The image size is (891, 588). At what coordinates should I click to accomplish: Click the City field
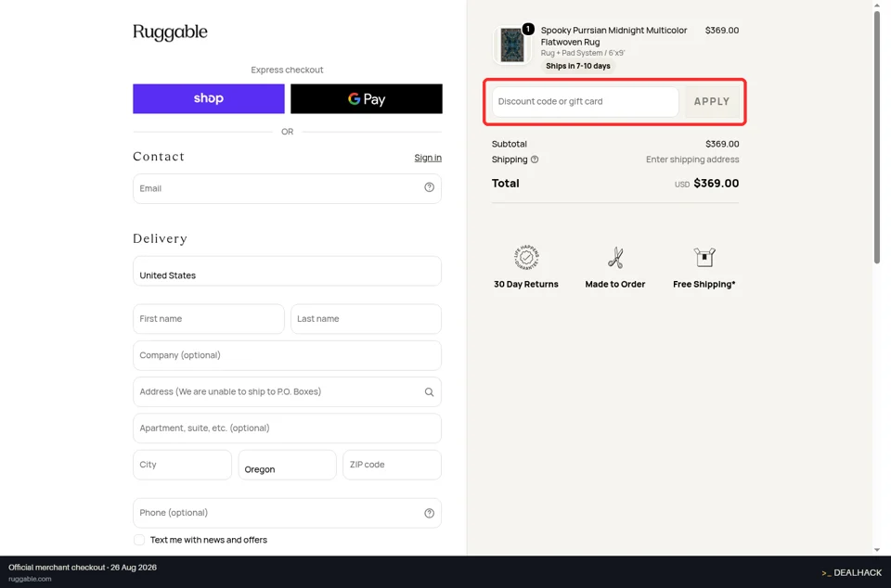[x=183, y=465]
